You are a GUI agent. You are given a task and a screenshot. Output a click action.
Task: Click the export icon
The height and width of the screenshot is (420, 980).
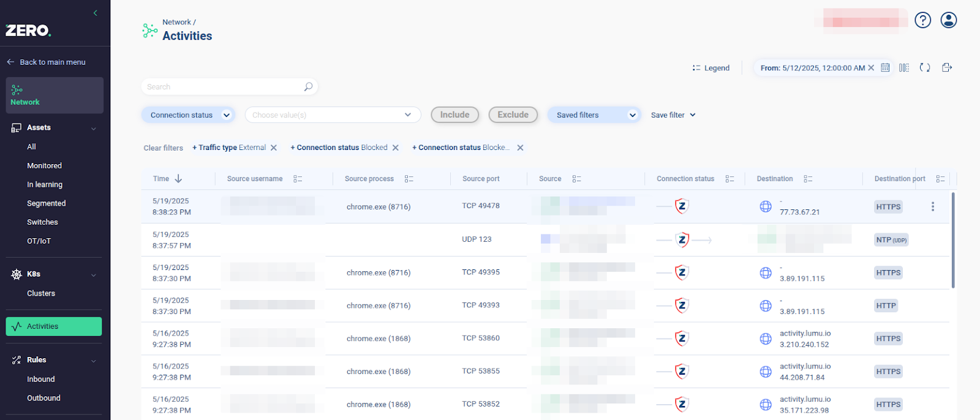pos(947,68)
